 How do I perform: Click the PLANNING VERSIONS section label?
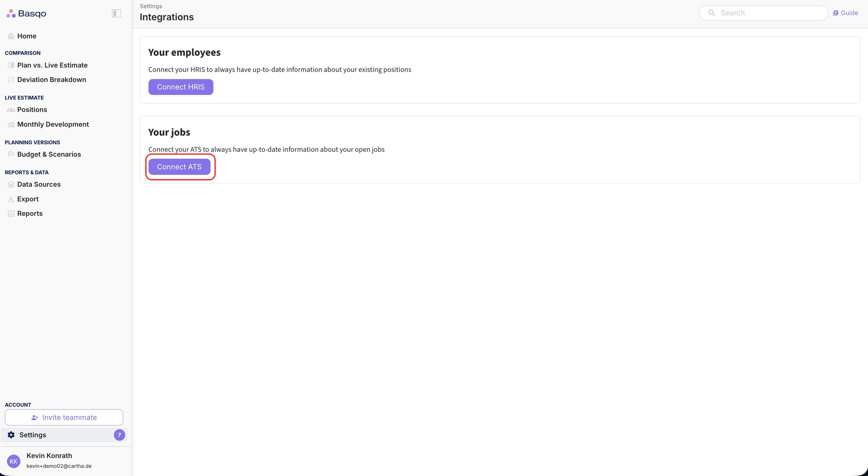click(32, 142)
